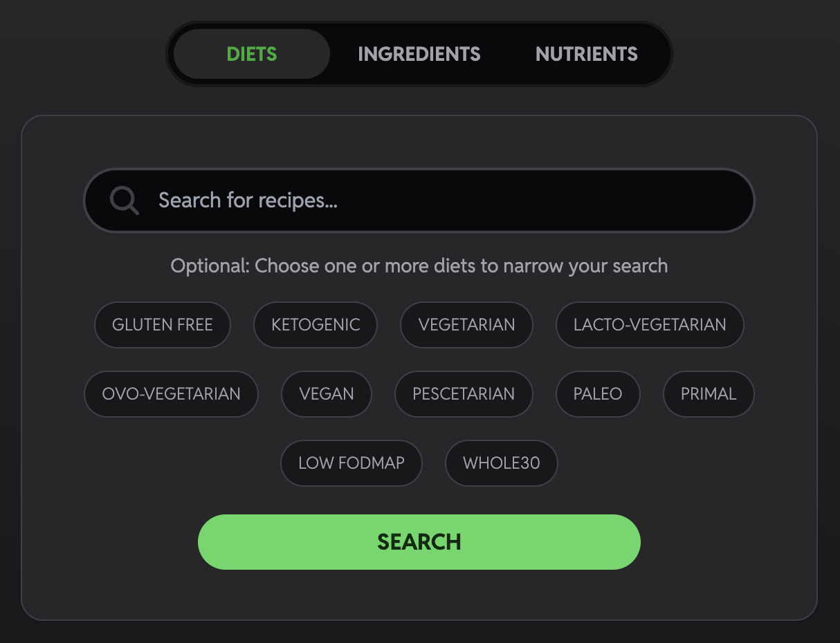Toggle the Low FODMAP filter
Image resolution: width=840 pixels, height=643 pixels.
pos(351,463)
